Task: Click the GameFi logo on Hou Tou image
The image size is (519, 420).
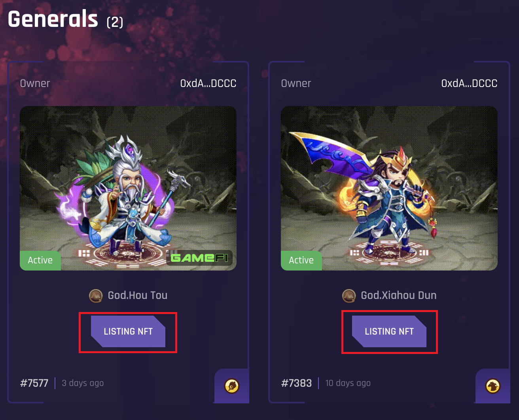Action: 199,258
